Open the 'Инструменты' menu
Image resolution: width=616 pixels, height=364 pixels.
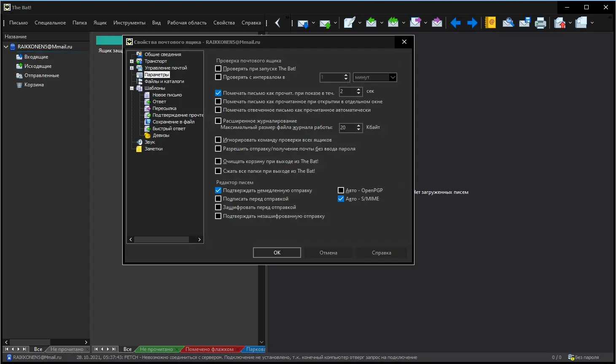(x=129, y=22)
